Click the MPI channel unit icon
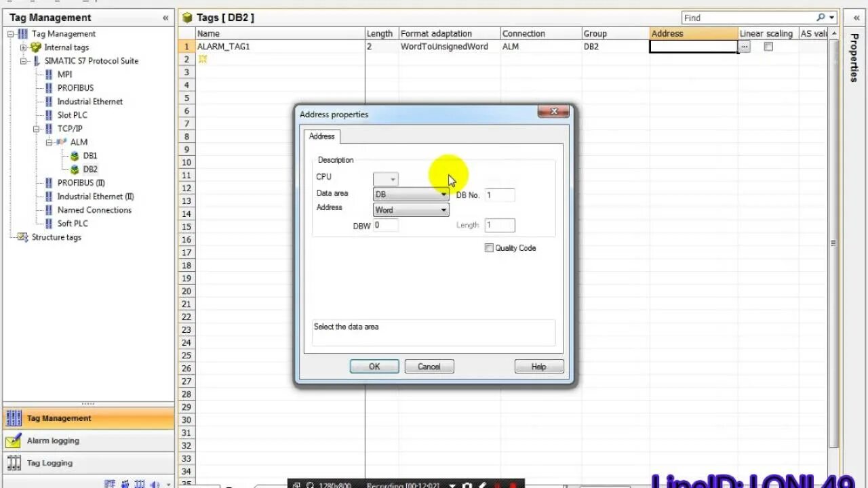 pos(49,75)
